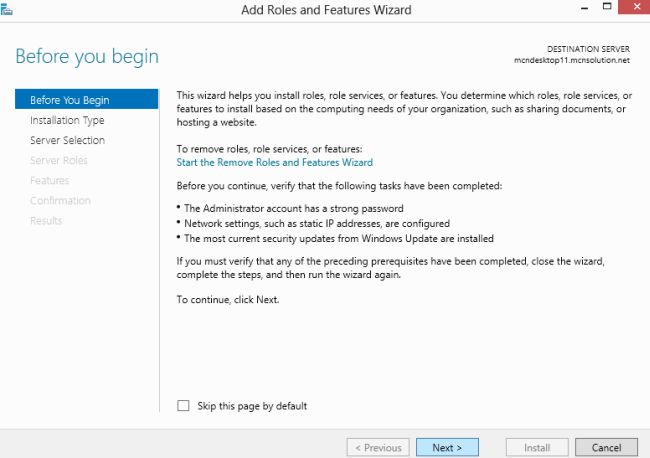Start the Remove Roles and Features Wizard
The image size is (650, 458).
tap(274, 162)
